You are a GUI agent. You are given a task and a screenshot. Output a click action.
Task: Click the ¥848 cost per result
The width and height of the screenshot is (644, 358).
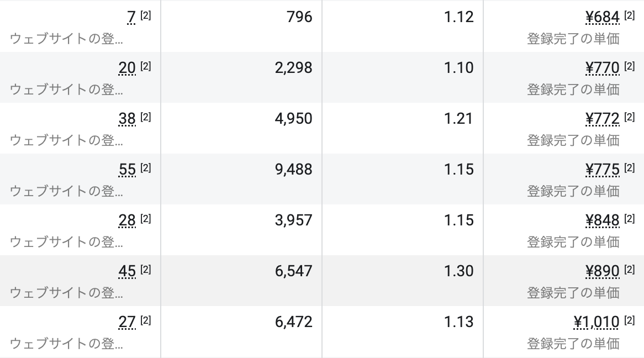coord(602,221)
